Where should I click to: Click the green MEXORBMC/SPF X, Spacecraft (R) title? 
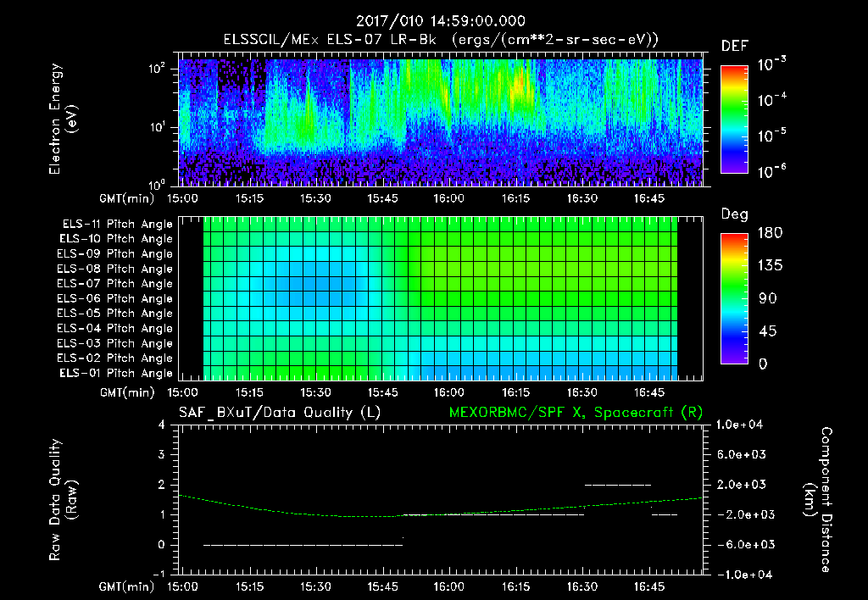click(x=576, y=413)
